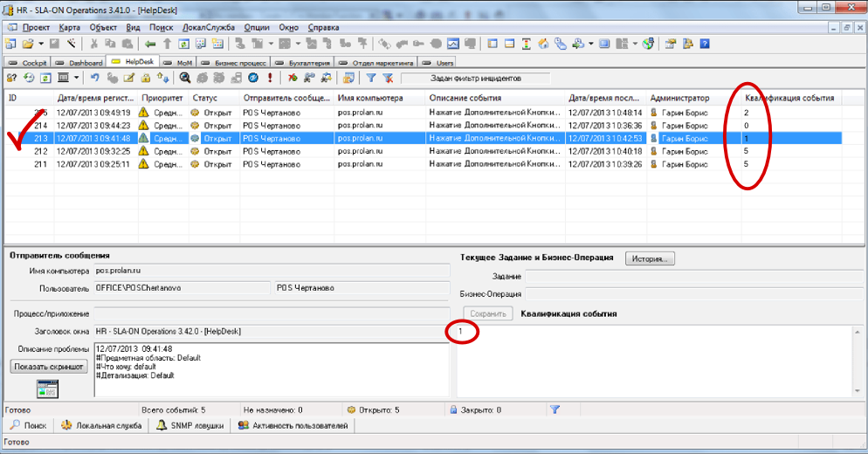
Task: Switch to the Бухгалтерия tab
Action: click(303, 63)
